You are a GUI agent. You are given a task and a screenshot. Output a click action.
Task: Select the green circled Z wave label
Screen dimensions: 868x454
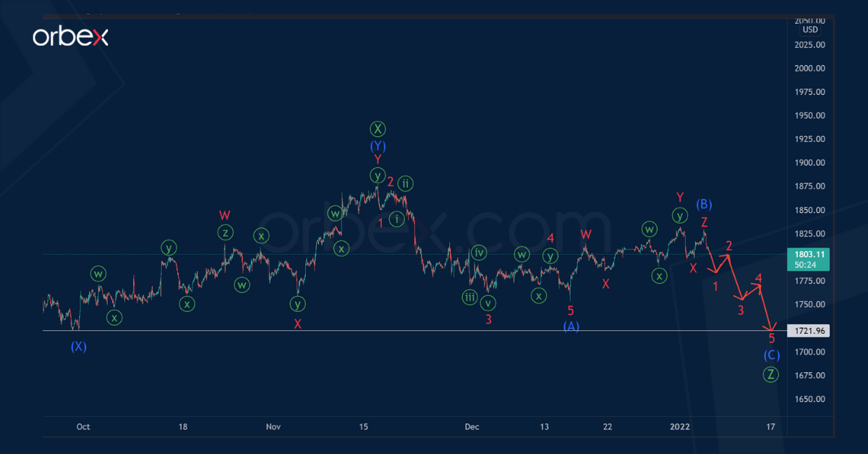[x=772, y=374]
